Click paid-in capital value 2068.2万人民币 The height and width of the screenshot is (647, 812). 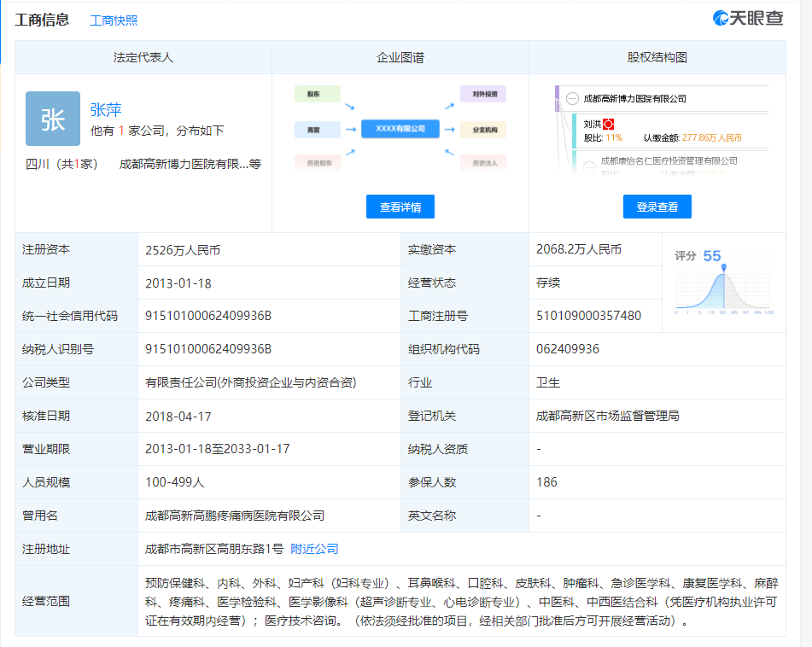(579, 249)
